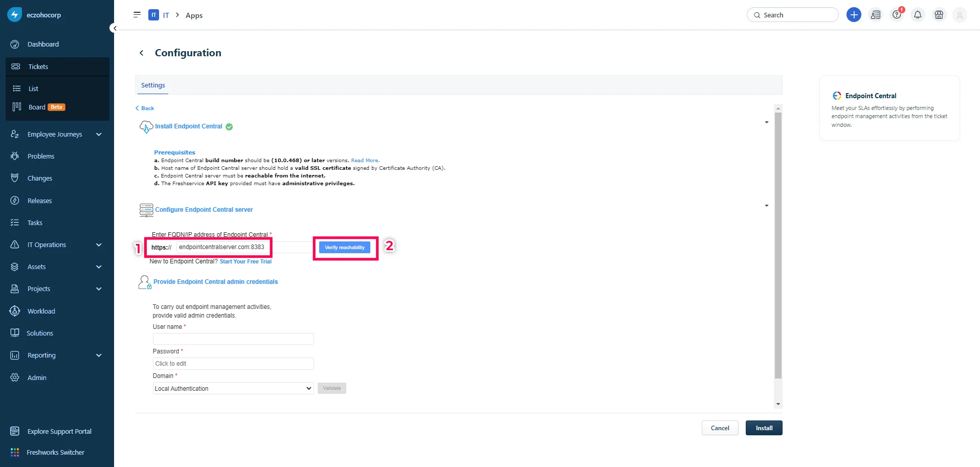Screen dimensions: 980x467
Task: Click the back arrow beside Configuration
Action: tap(142, 53)
